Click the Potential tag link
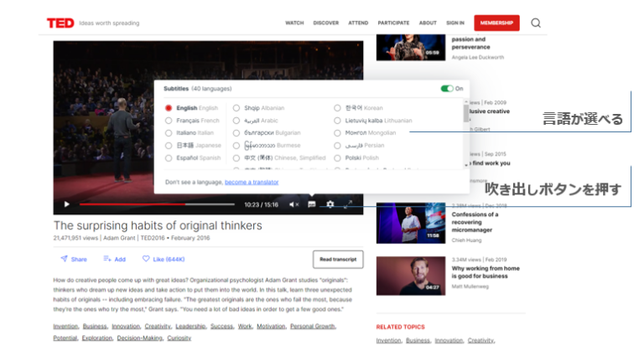644x361 pixels. [65, 338]
